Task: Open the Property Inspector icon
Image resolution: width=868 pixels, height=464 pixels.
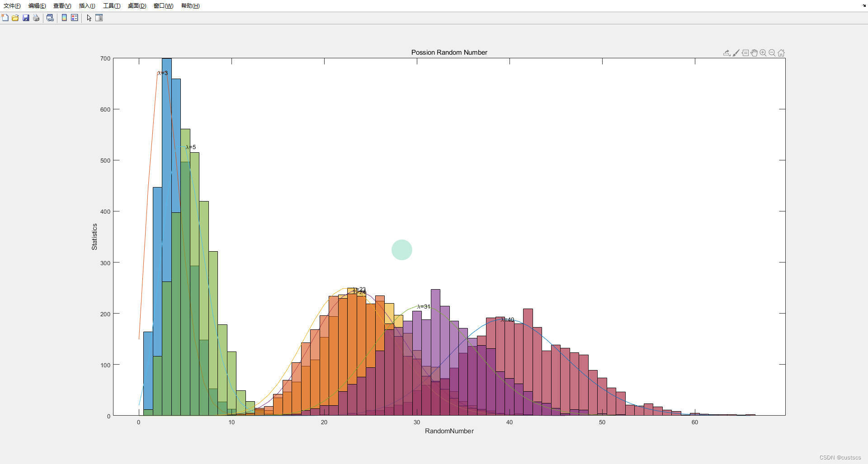Action: (x=99, y=18)
